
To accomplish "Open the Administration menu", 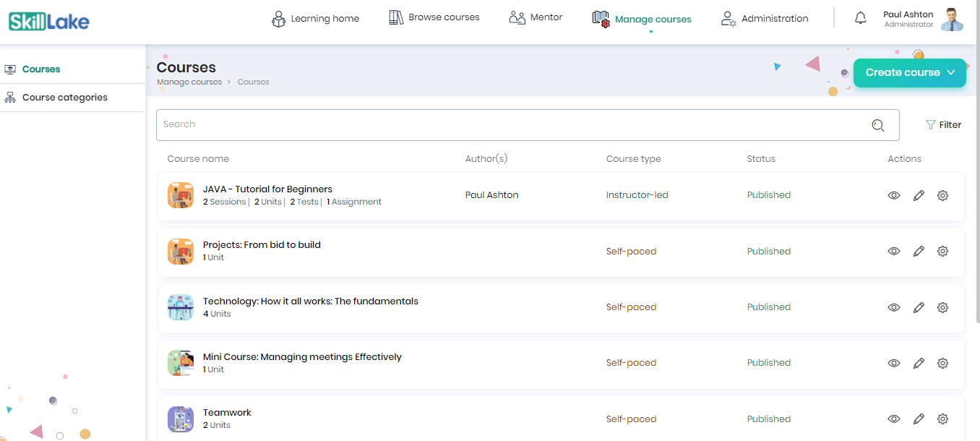I will tap(765, 19).
